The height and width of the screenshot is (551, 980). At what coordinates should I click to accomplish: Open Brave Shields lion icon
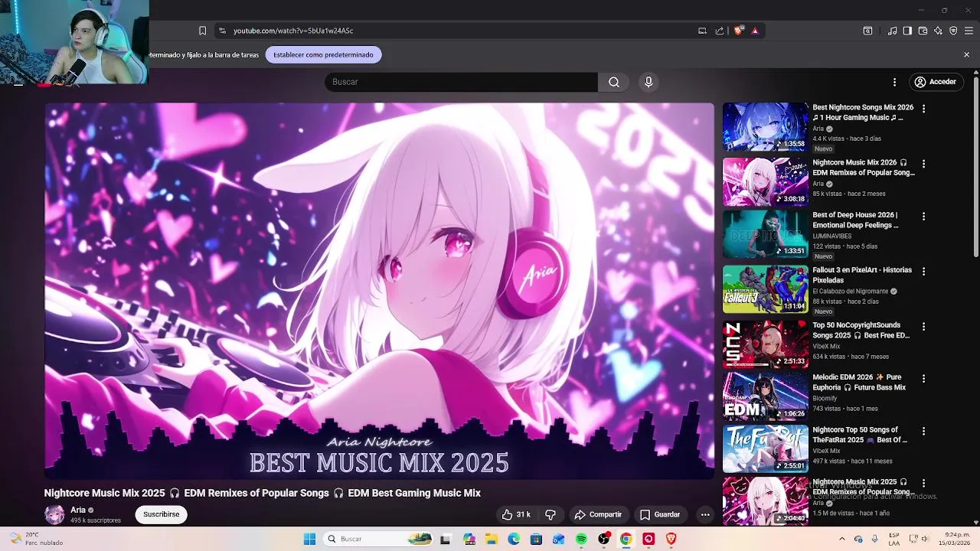738,31
